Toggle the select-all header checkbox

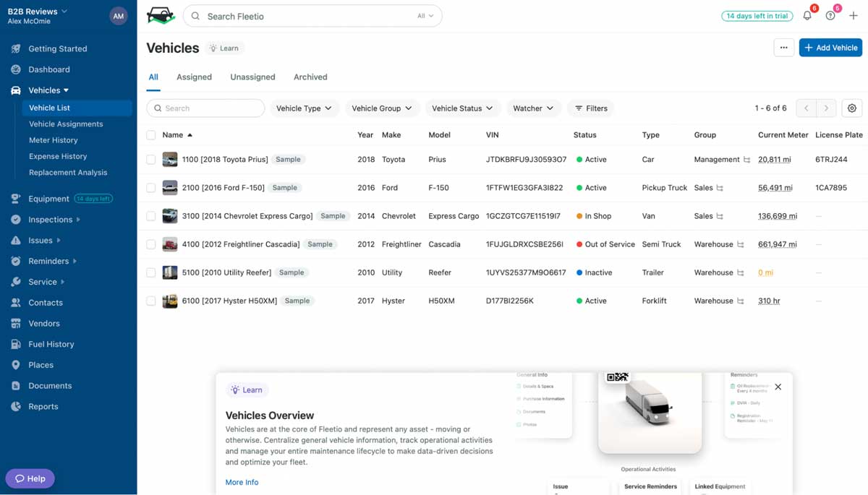pos(151,135)
